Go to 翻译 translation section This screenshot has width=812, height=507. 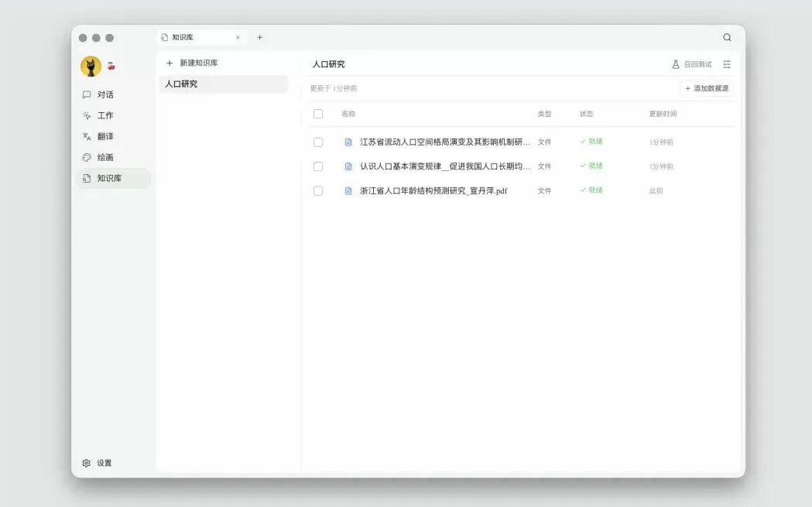click(x=113, y=136)
